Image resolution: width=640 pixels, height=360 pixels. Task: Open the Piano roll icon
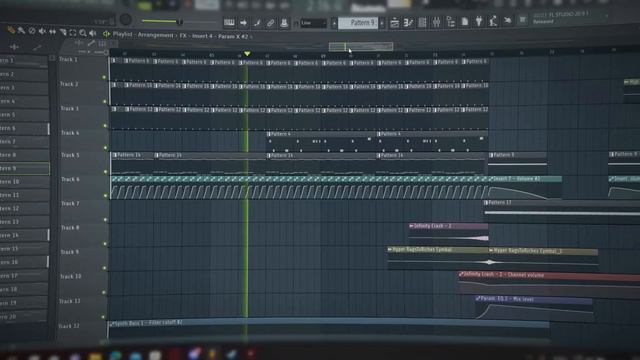click(x=408, y=23)
